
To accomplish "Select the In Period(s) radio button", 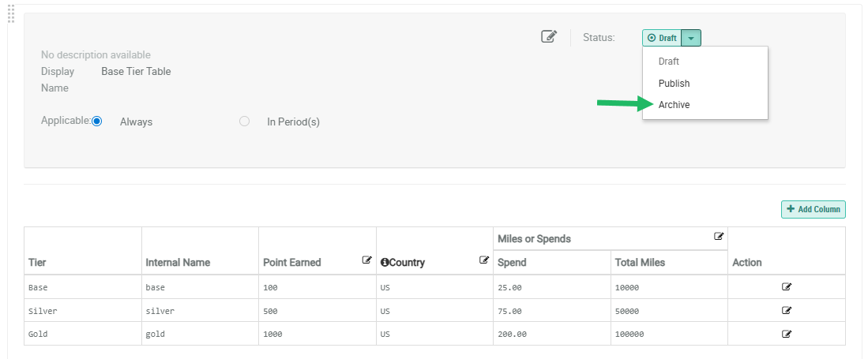I will pos(245,122).
